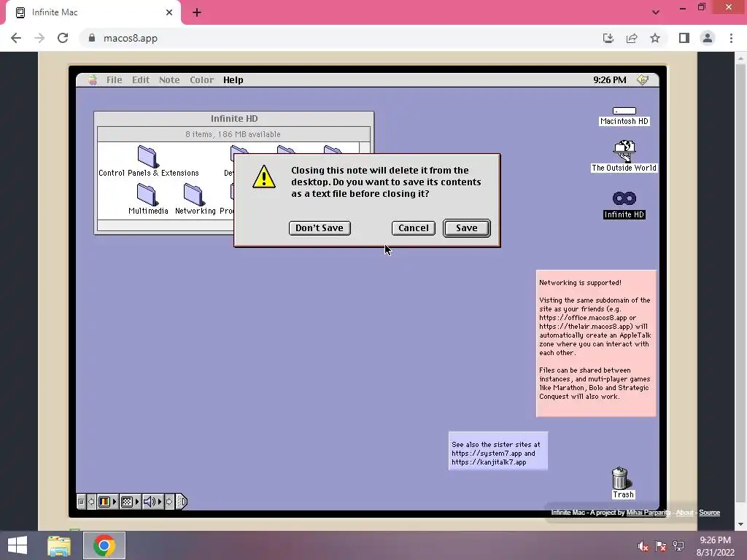Open the taskbar date and time
Image resolution: width=747 pixels, height=560 pixels.
pos(715,546)
